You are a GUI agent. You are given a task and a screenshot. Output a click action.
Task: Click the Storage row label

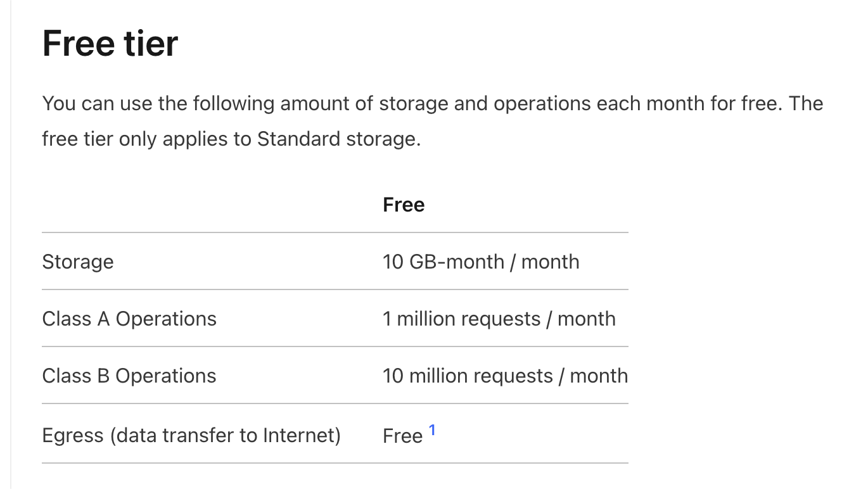[x=78, y=262]
